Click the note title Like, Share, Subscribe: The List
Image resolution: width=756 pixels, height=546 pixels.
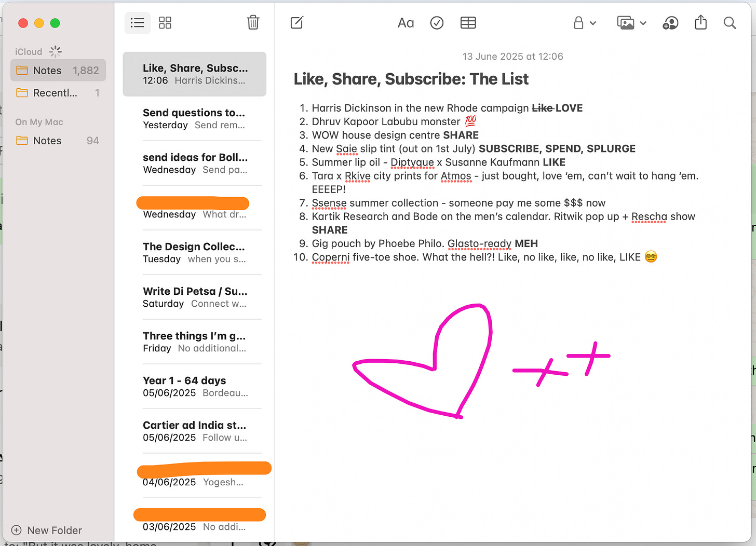411,79
